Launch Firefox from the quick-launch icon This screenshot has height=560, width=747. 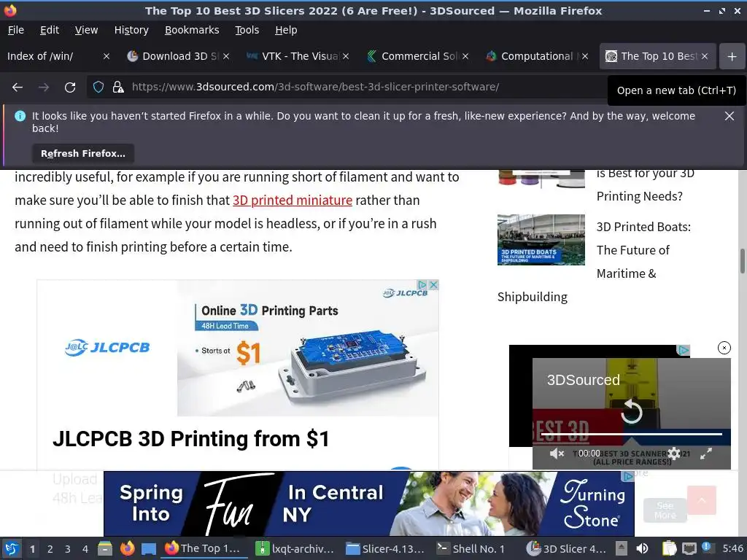127,548
